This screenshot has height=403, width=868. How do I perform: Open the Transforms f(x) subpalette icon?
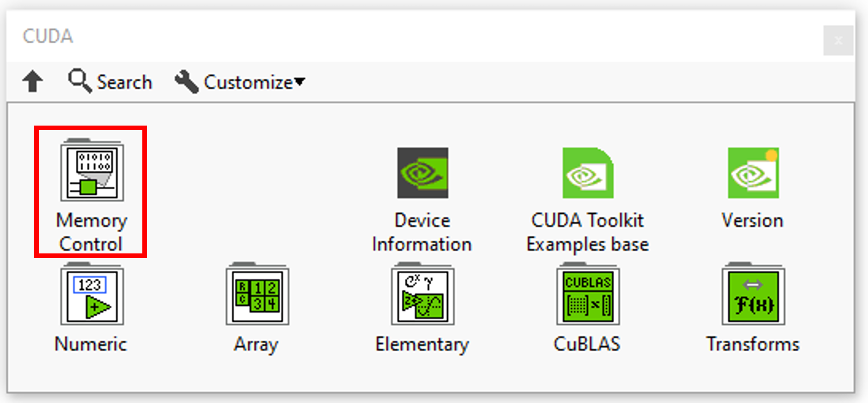pos(753,296)
